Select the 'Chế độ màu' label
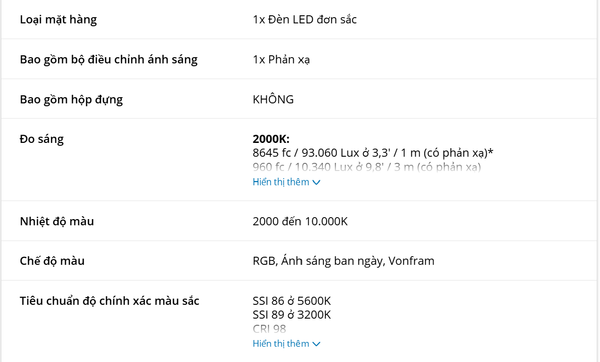This screenshot has height=362, width=600. (52, 261)
